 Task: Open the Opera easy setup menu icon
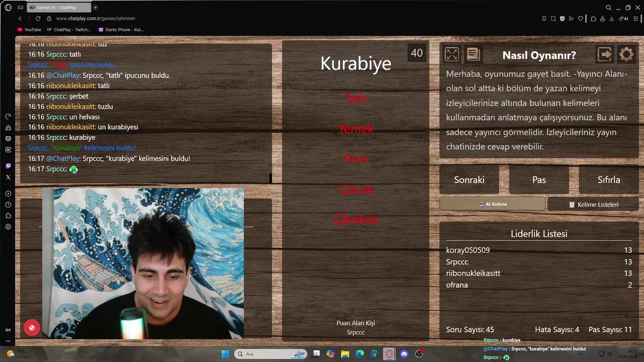636,19
